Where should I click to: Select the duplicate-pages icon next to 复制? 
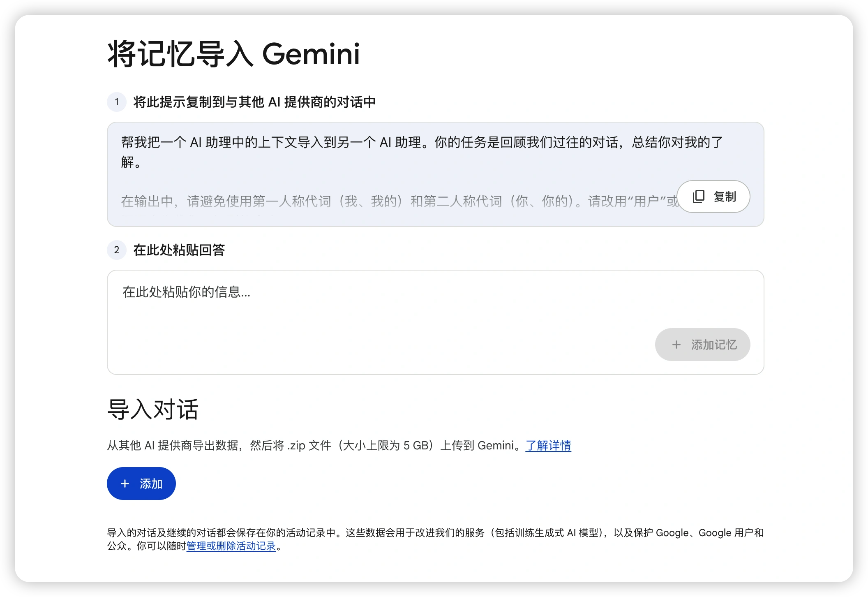tap(699, 197)
